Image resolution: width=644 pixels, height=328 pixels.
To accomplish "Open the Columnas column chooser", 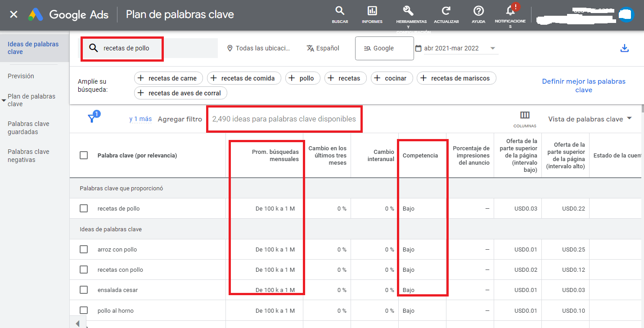I will 525,119.
